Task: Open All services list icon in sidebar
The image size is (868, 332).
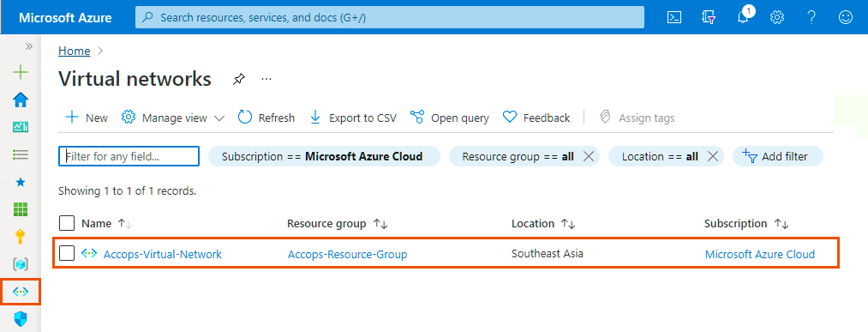Action: click(21, 154)
